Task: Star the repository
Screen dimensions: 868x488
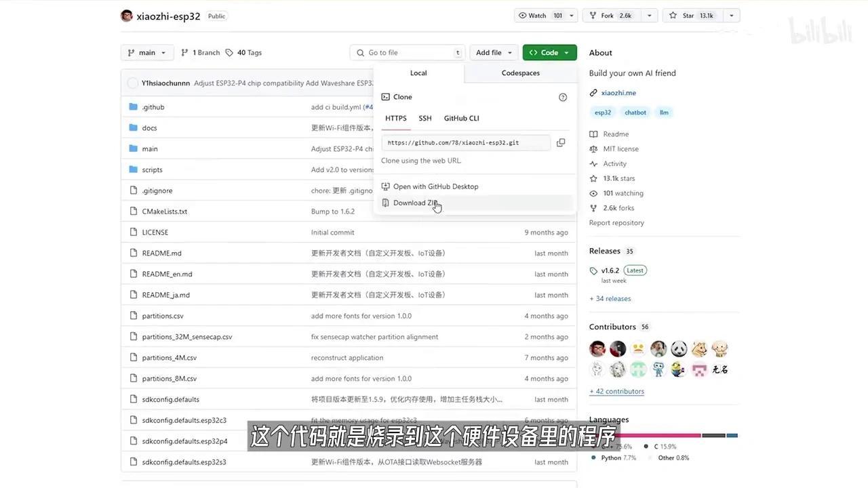Action: 692,16
